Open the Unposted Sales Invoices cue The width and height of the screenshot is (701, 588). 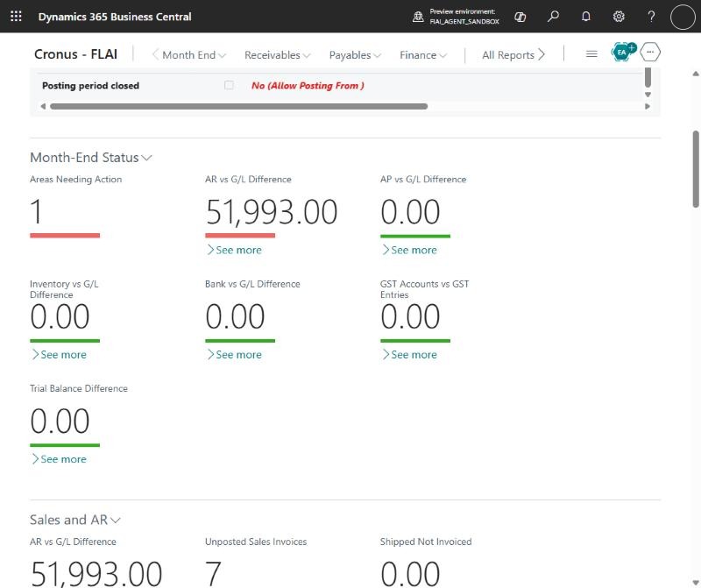pos(213,574)
